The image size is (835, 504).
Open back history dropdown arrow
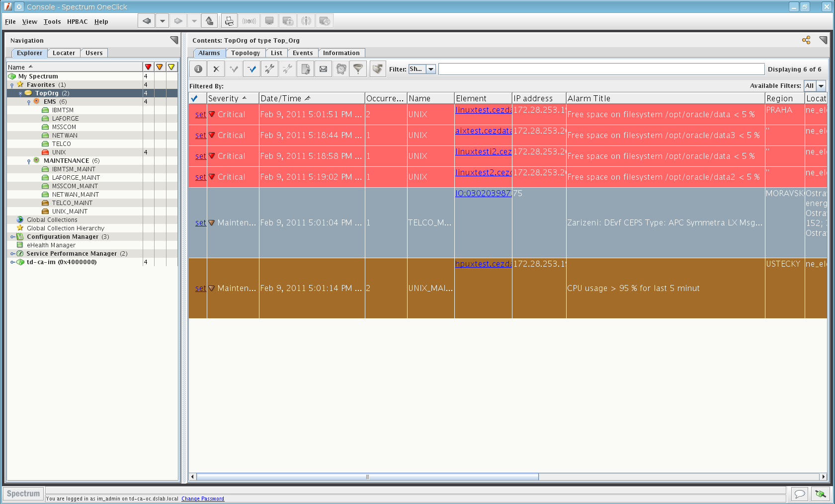coord(162,21)
